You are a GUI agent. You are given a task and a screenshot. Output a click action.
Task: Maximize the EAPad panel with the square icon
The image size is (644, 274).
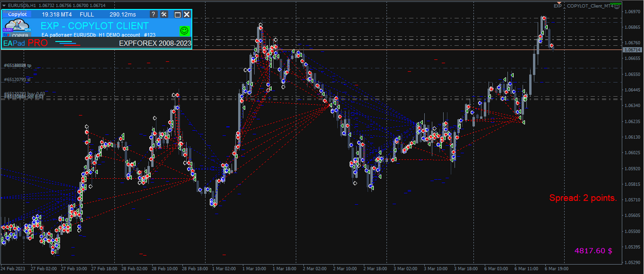177,14
